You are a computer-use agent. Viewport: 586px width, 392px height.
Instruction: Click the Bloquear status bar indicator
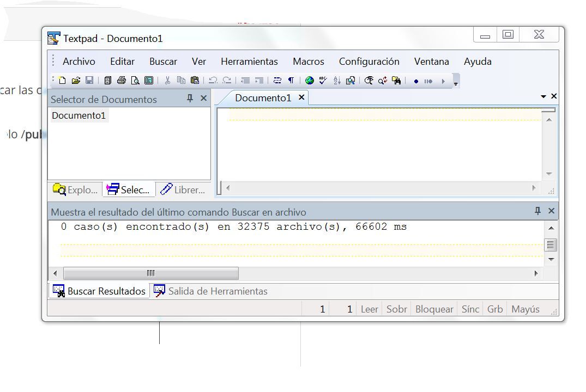[x=434, y=309]
